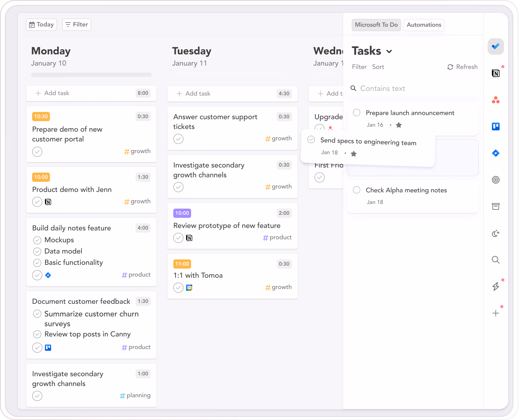The height and width of the screenshot is (420, 527).
Task: Open growth channel tag on Prepare demo card
Action: (x=137, y=151)
